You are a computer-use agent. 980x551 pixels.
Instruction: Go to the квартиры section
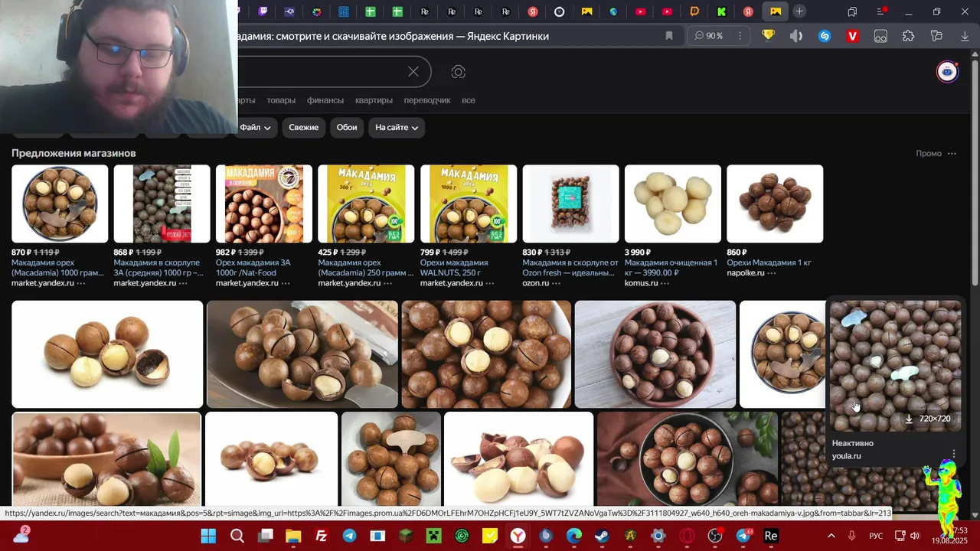(x=374, y=100)
